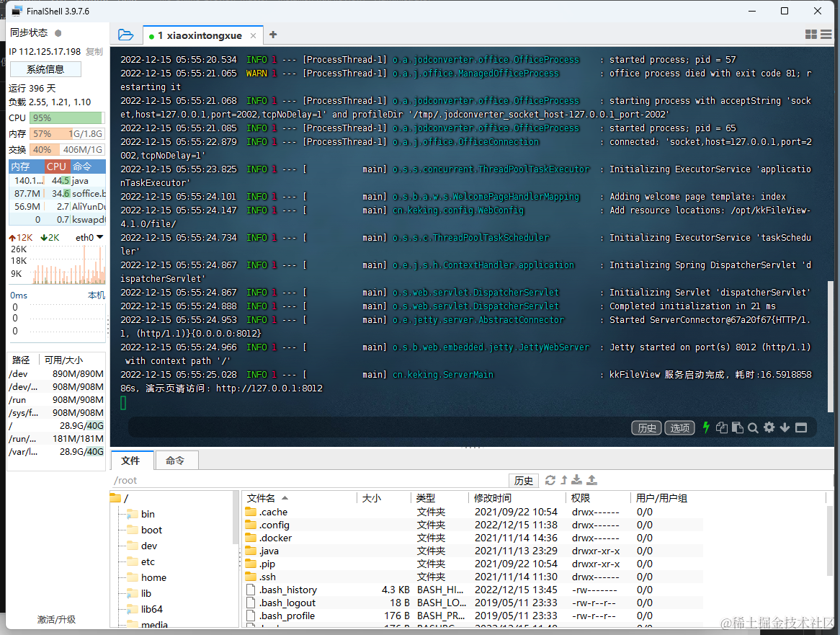
Task: Switch to the 命令 commands tab
Action: [175, 461]
